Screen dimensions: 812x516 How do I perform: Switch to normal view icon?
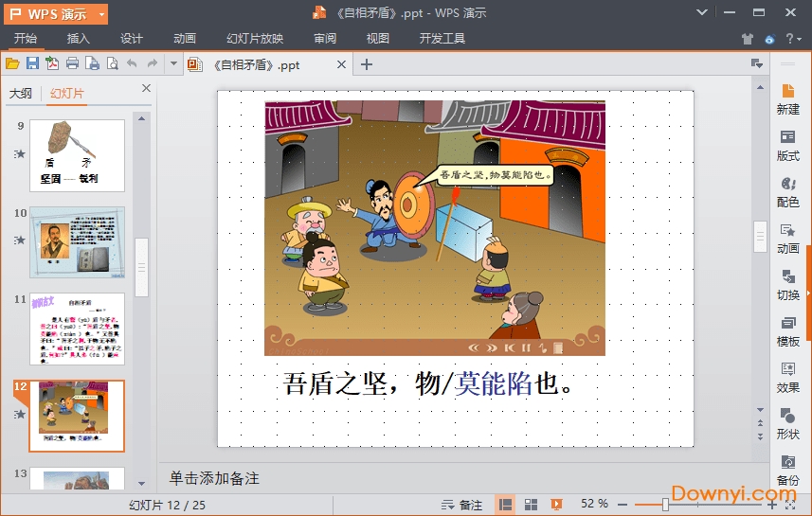click(505, 504)
